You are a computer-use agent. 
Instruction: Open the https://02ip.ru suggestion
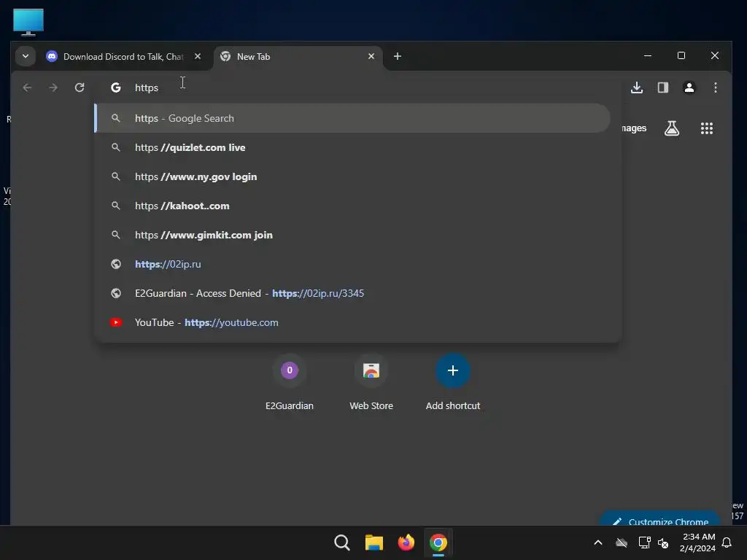[352, 264]
